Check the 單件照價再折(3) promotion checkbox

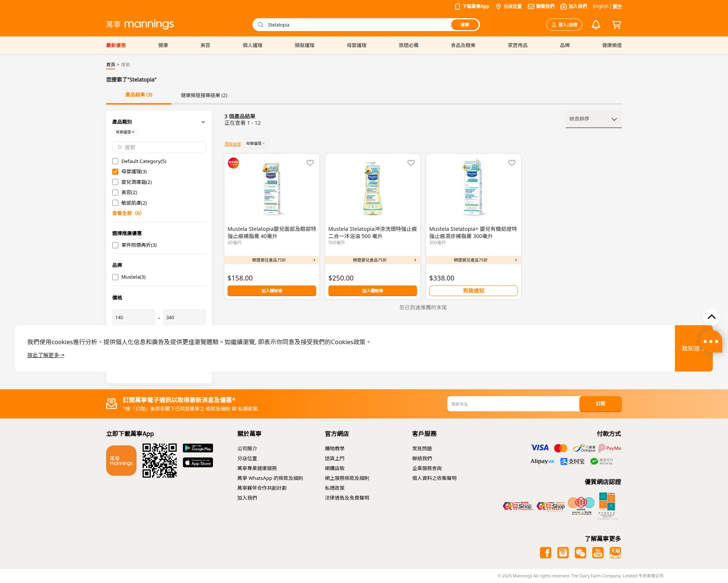point(115,245)
